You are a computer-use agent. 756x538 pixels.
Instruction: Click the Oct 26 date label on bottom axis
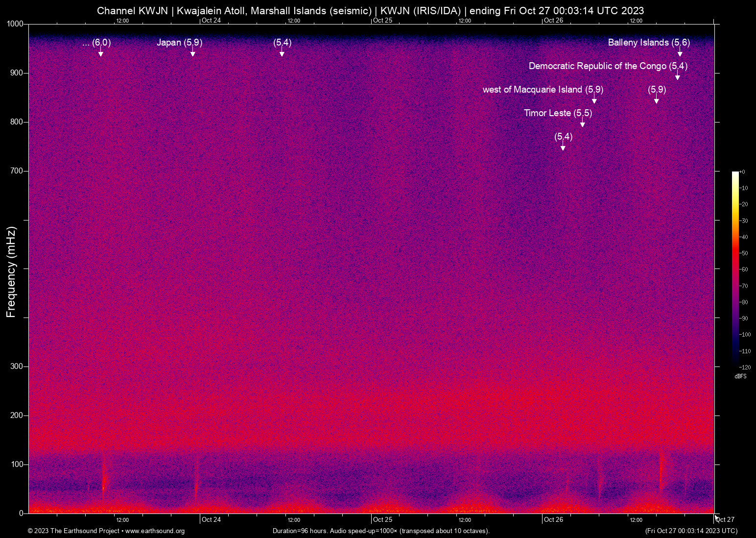tap(553, 519)
